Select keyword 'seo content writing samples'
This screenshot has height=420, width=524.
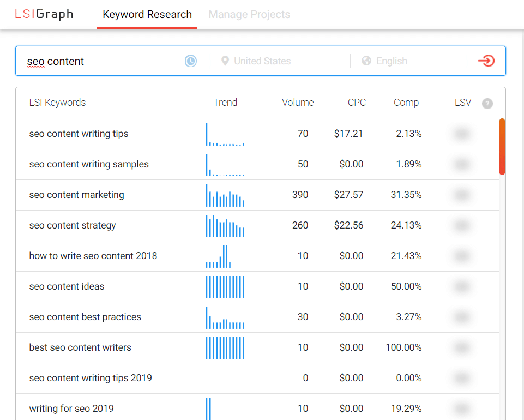pos(89,164)
